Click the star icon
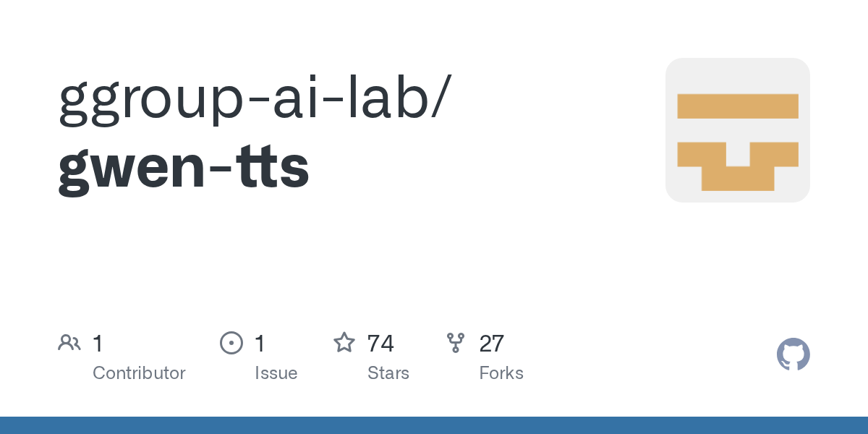Screen dimensions: 868x434 pyautogui.click(x=344, y=343)
